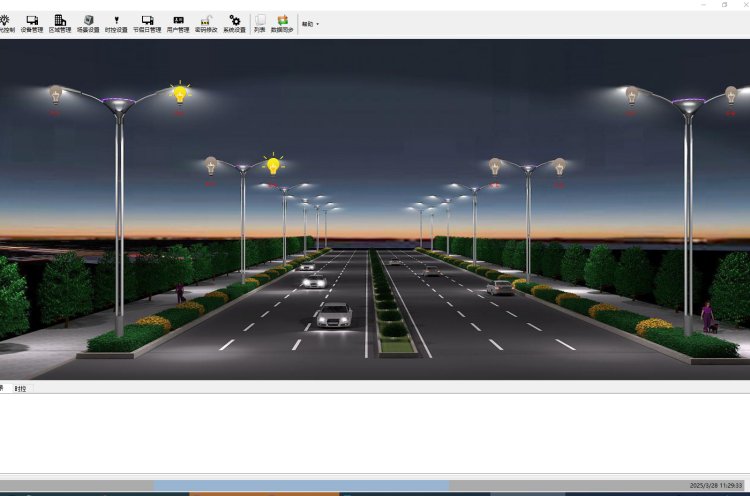The height and width of the screenshot is (496, 750).
Task: Click the 列表 list view icon
Action: coord(260,23)
